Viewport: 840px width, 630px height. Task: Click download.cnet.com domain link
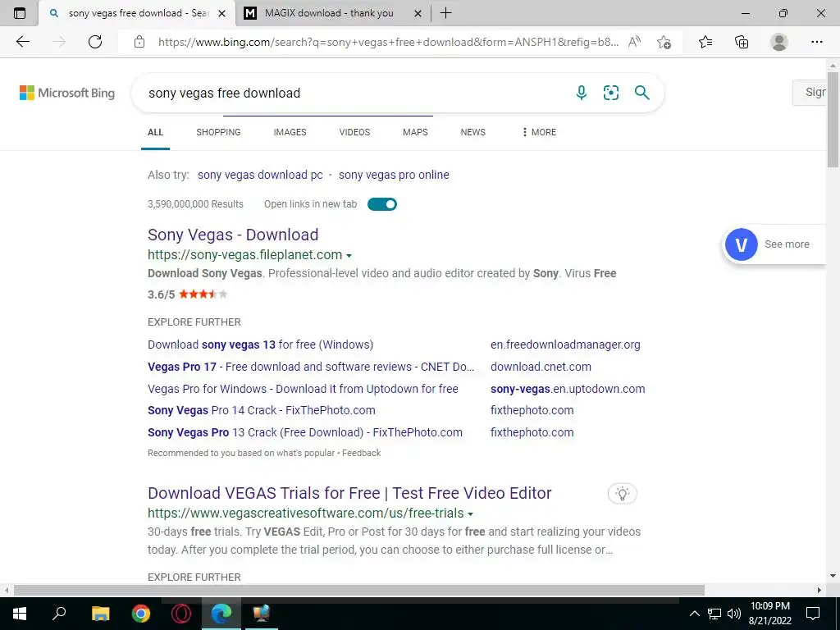click(541, 367)
